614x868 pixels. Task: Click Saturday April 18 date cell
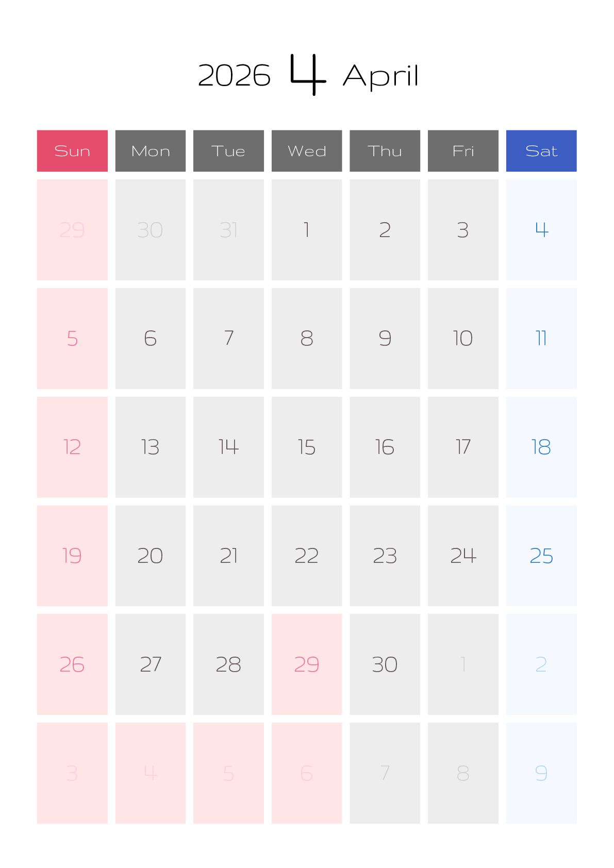coord(541,446)
